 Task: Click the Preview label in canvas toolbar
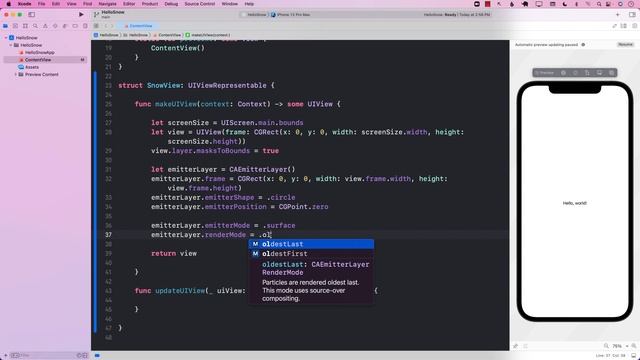click(544, 73)
